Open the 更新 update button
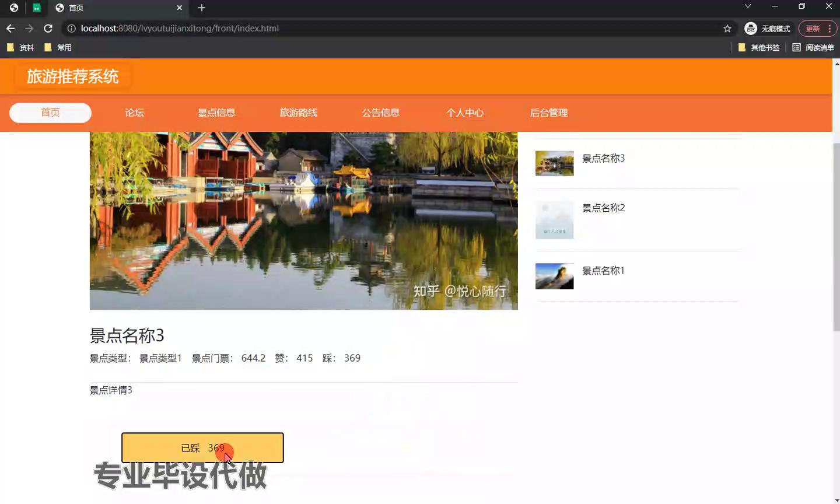840x504 pixels. [813, 28]
